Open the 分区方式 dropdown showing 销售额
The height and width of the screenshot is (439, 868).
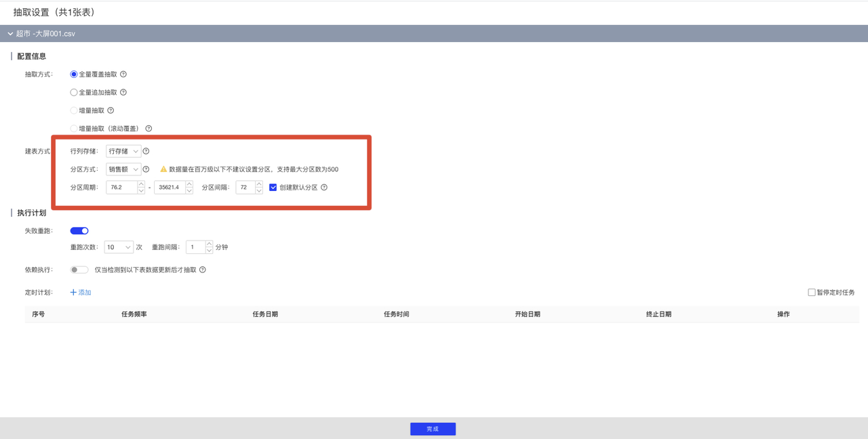pyautogui.click(x=123, y=169)
